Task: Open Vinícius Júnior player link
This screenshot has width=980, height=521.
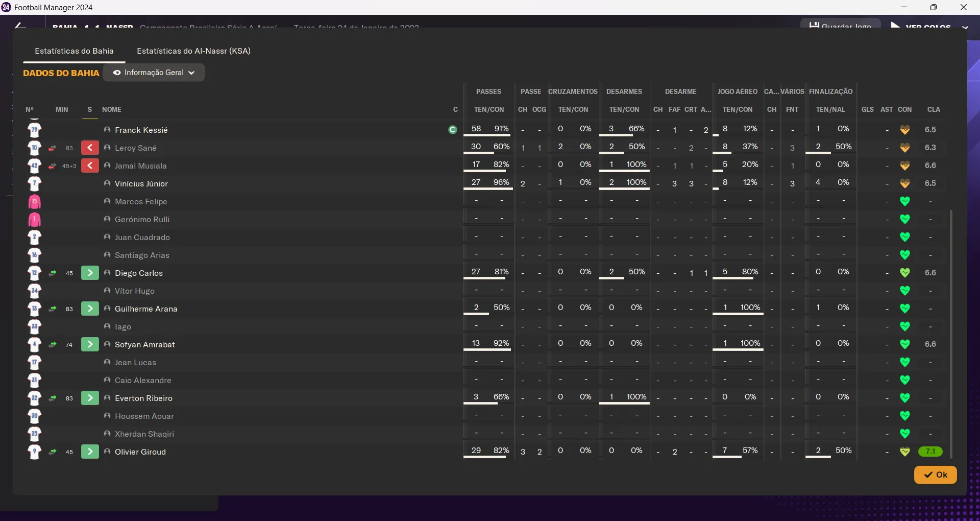Action: (141, 184)
